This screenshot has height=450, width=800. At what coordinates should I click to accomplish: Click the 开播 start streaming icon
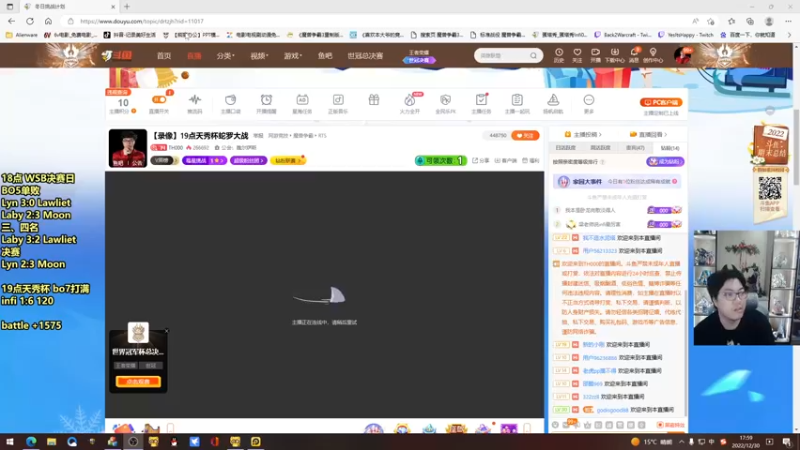click(x=595, y=55)
